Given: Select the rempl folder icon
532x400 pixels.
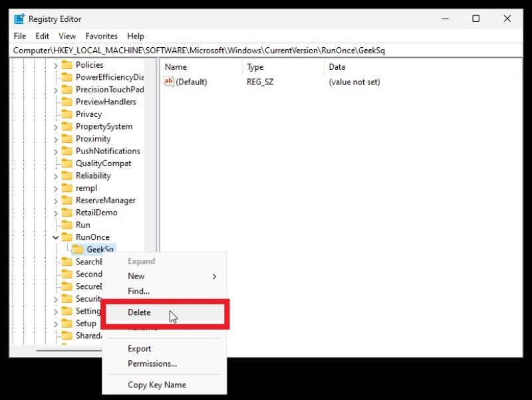Looking at the screenshot, I should click(67, 188).
